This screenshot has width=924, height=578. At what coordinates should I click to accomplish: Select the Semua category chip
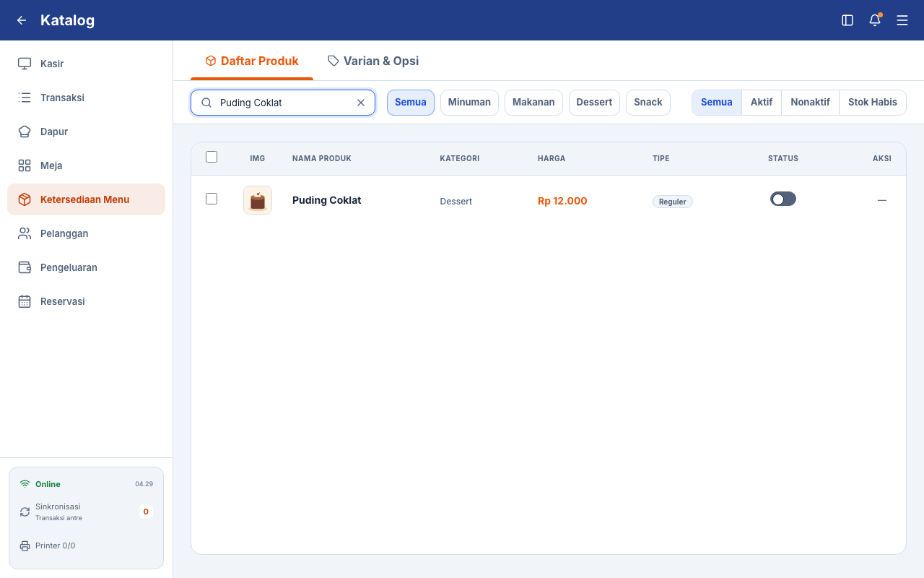411,103
